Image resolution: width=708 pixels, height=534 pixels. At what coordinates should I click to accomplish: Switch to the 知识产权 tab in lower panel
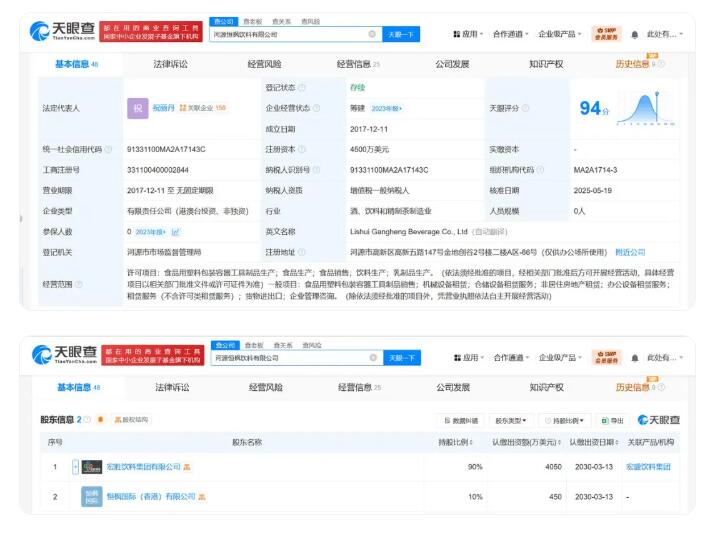[x=546, y=387]
